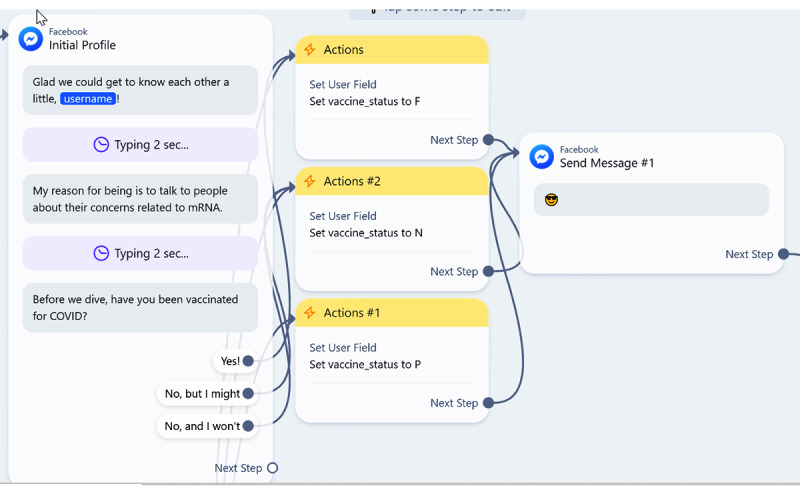Image resolution: width=800 pixels, height=492 pixels.
Task: Click 'Next Step' label in Actions #2 node
Action: click(454, 272)
